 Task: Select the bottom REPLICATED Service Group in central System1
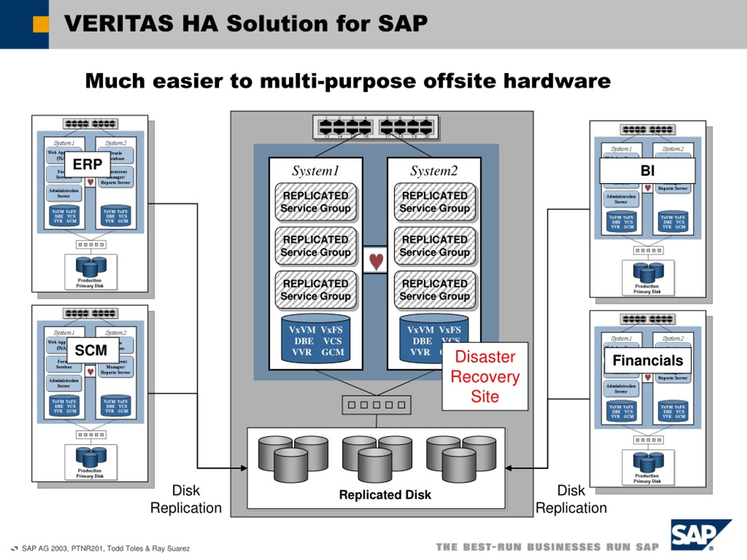pyautogui.click(x=316, y=290)
